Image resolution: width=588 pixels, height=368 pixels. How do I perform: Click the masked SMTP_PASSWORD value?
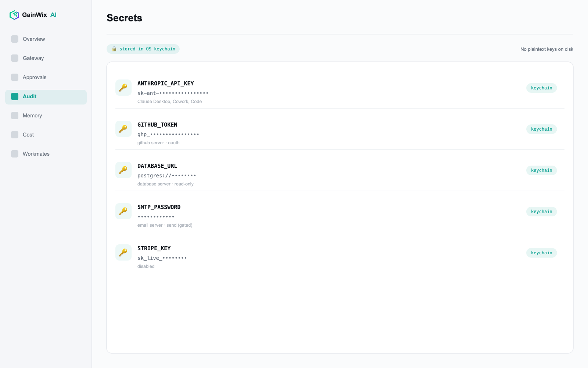156,217
